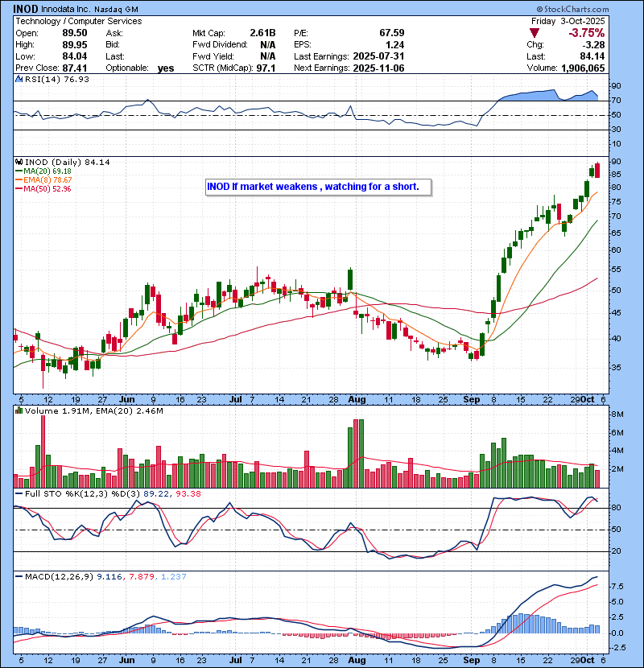Image resolution: width=644 pixels, height=668 pixels.
Task: Click the 8M label on the volume axis
Action: pyautogui.click(x=617, y=414)
